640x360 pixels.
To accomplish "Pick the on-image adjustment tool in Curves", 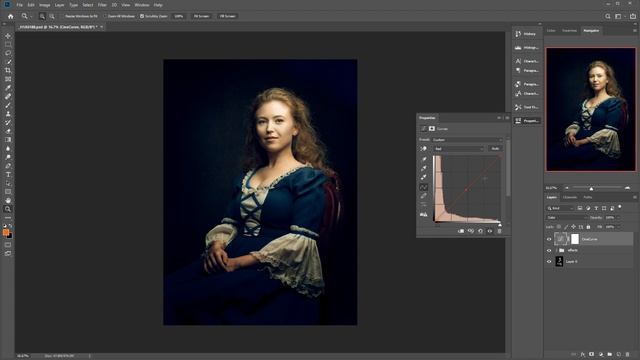I will coord(424,149).
